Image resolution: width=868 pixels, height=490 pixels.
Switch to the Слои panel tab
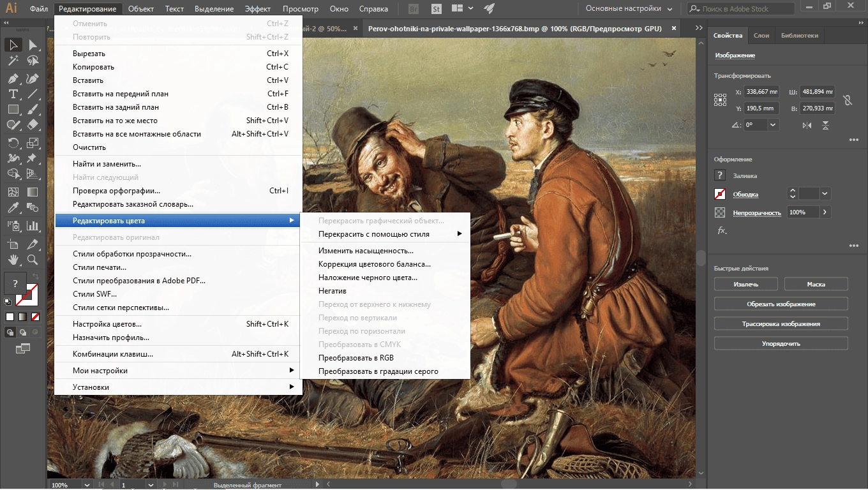(x=761, y=36)
